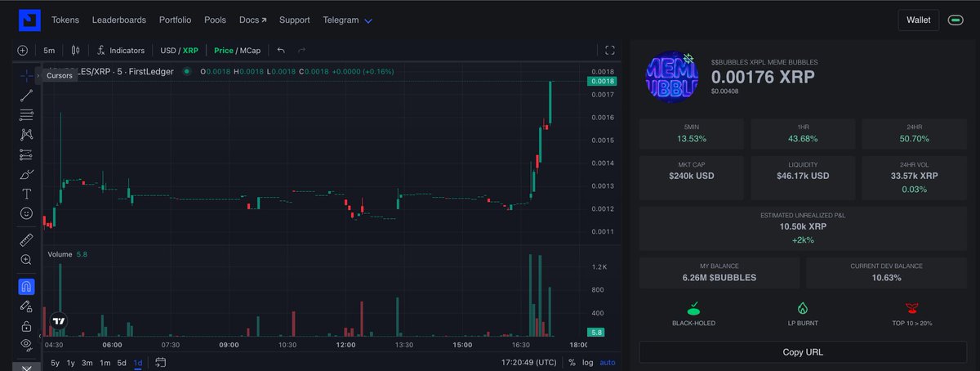Viewport: 980px width, 371px height.
Task: Expand the Cursors tool flyout arrow
Action: pos(38,75)
